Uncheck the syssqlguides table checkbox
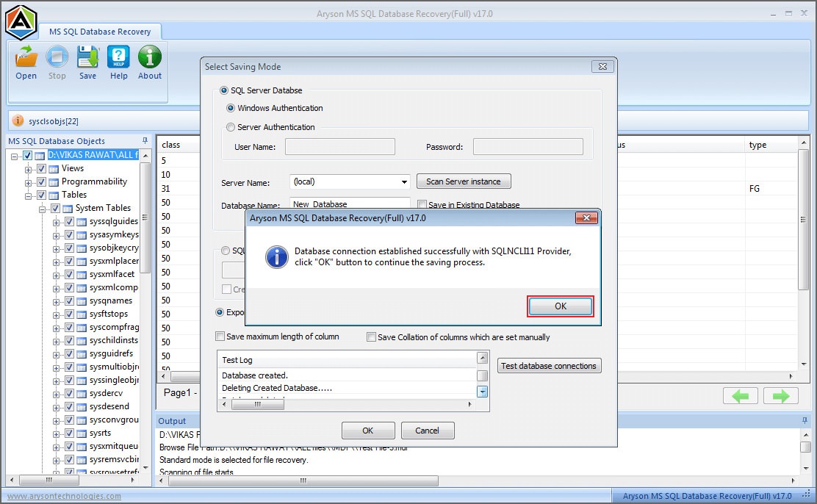The height and width of the screenshot is (504, 817). click(x=68, y=221)
